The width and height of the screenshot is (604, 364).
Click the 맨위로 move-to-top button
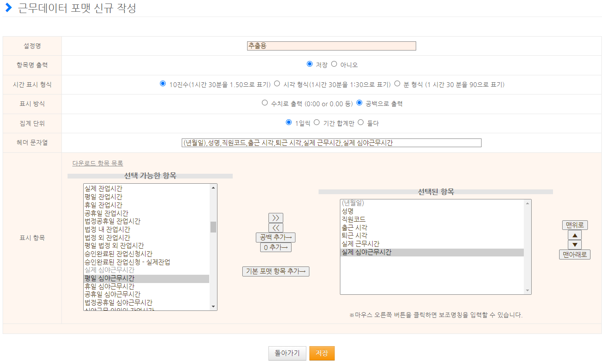tap(574, 225)
